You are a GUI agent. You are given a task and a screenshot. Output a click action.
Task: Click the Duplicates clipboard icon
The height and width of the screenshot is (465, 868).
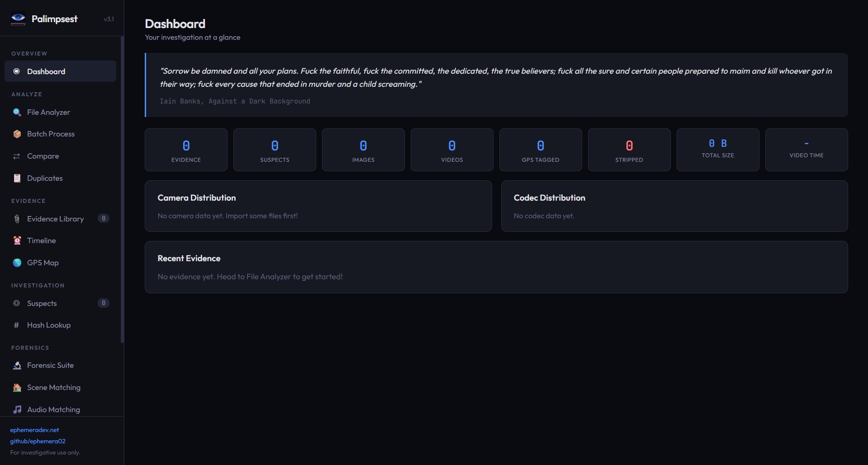pos(17,178)
